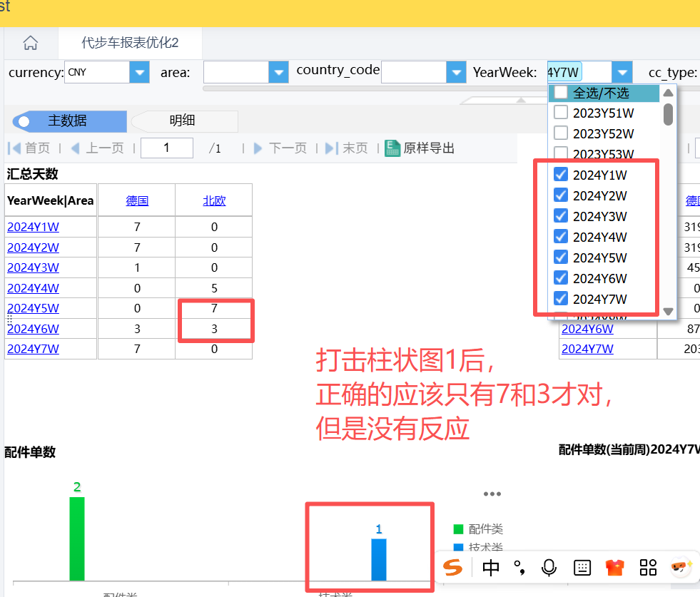Viewport: 700px width, 597px height.
Task: Click the Sogou mascot avatar icon
Action: click(681, 566)
